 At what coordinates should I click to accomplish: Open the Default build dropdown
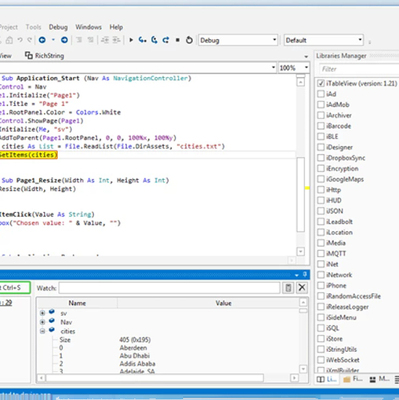323,40
